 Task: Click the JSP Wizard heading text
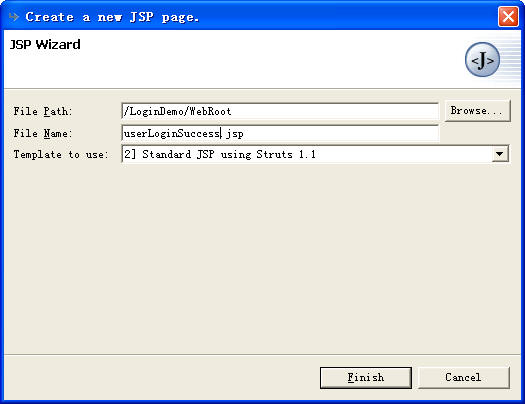click(45, 45)
